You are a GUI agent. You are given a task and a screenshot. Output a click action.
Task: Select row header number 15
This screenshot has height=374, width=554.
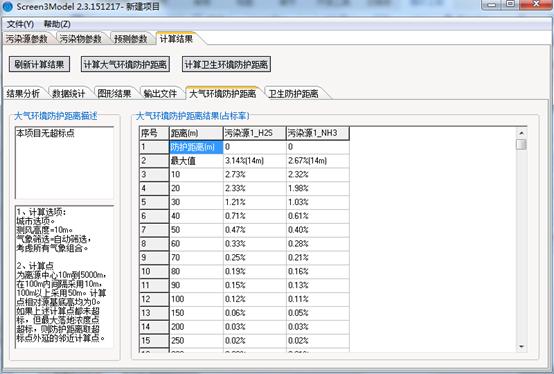point(154,340)
